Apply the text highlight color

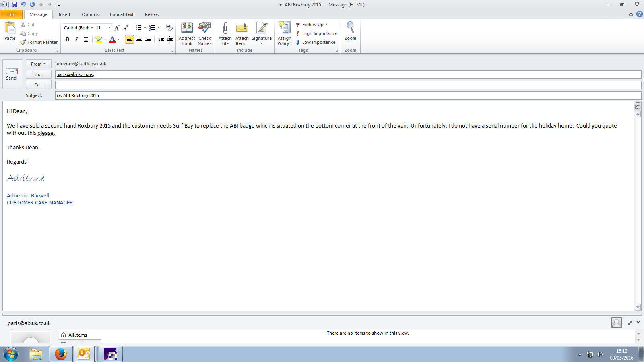coord(99,39)
